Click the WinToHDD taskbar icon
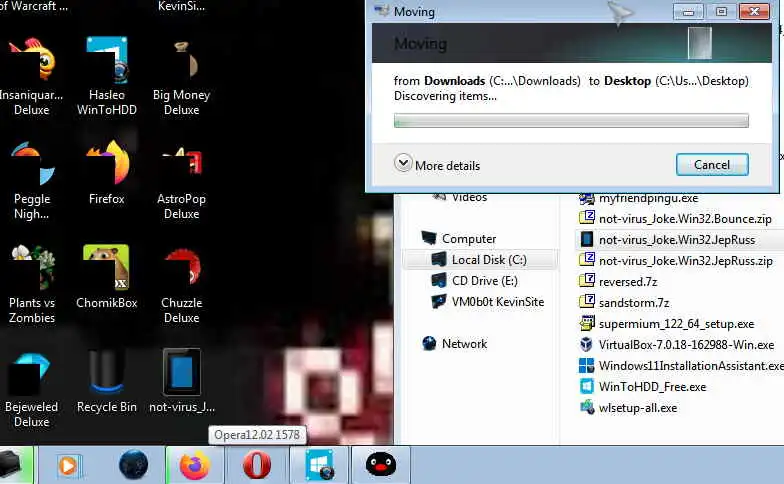 pyautogui.click(x=320, y=465)
